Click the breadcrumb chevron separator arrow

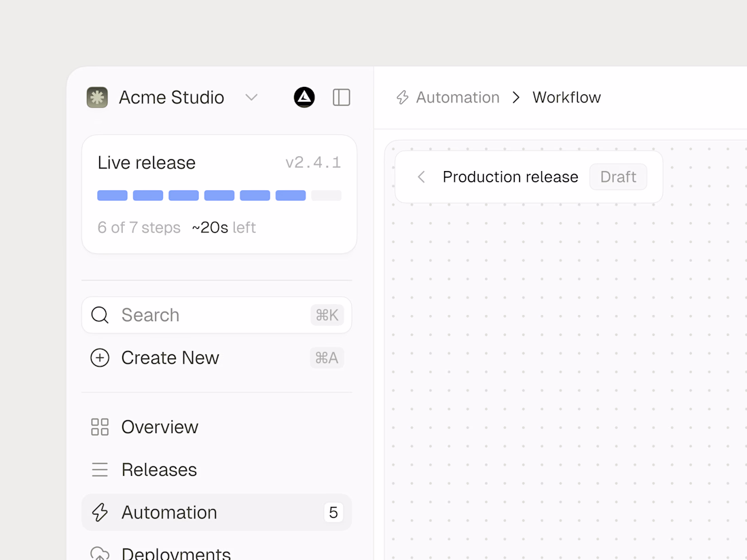tap(516, 98)
